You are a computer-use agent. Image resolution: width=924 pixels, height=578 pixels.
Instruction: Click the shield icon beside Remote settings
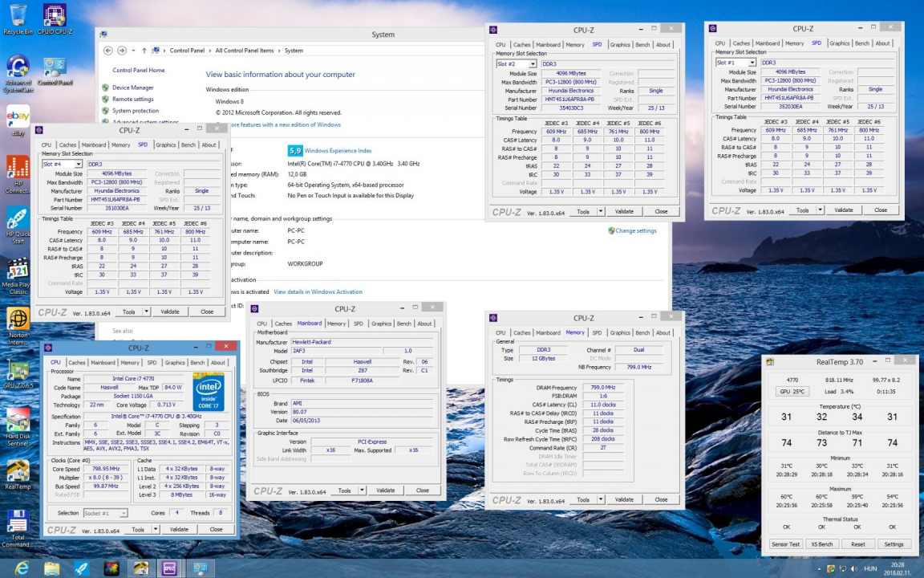(x=106, y=99)
